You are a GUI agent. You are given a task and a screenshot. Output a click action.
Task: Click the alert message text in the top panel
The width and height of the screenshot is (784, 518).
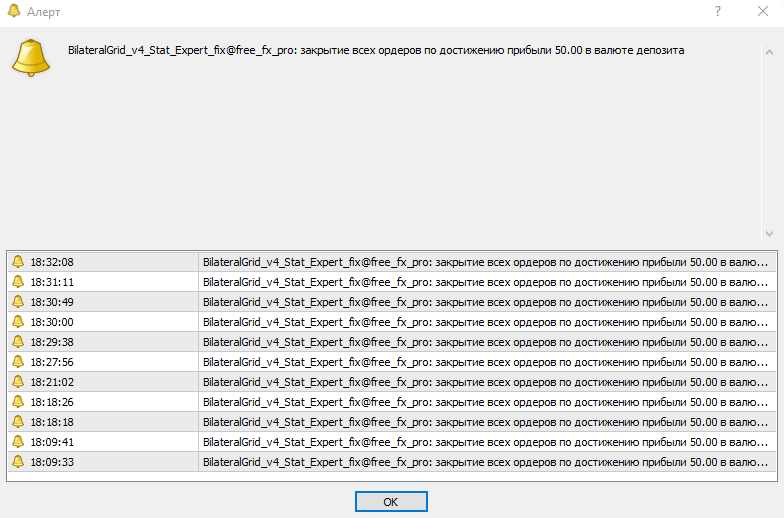(x=376, y=50)
